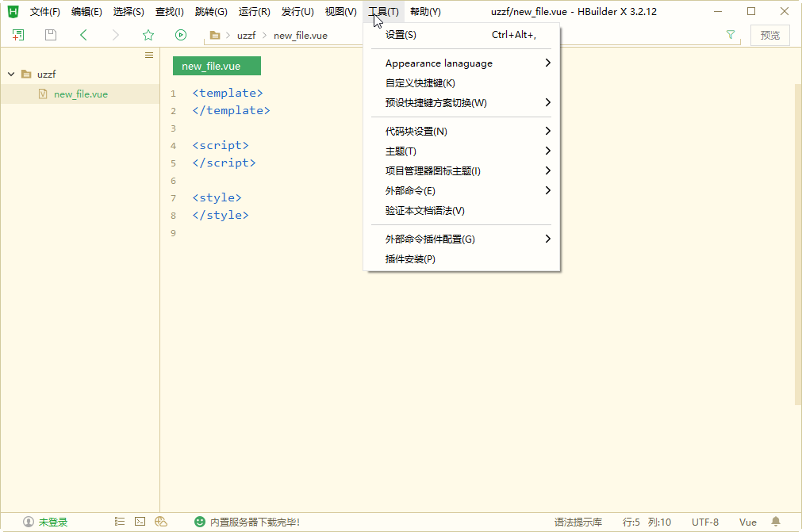Open the 选择(S) menu
The width and height of the screenshot is (802, 532).
click(129, 12)
